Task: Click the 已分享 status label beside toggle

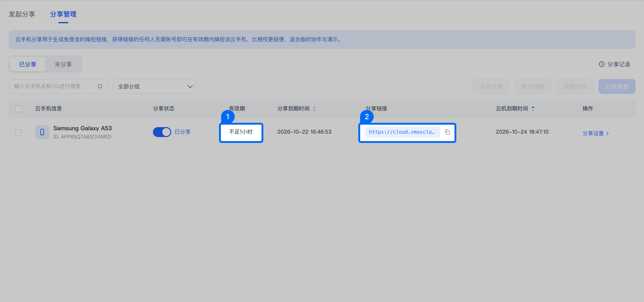Action: tap(182, 132)
